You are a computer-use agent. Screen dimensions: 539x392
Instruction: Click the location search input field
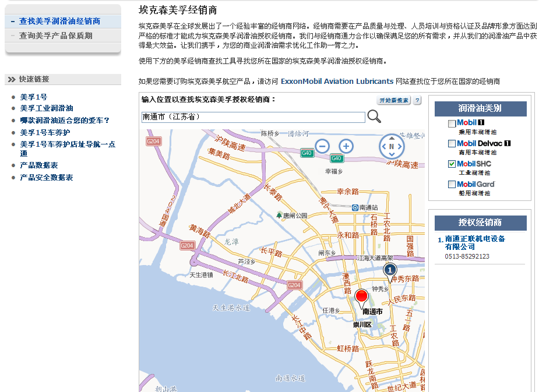click(253, 117)
